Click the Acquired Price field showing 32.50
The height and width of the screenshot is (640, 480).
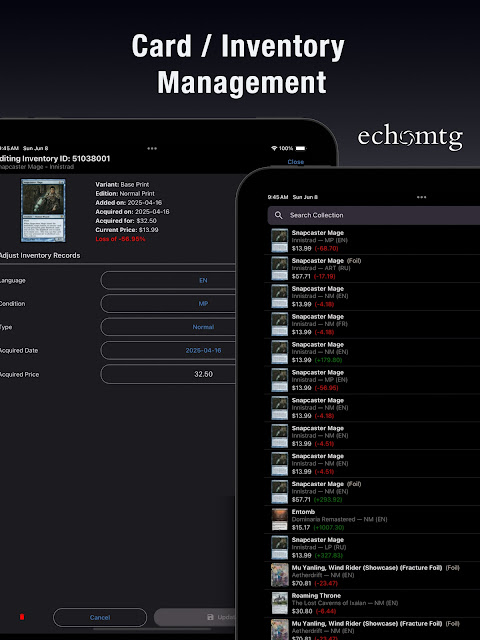pyautogui.click(x=168, y=374)
